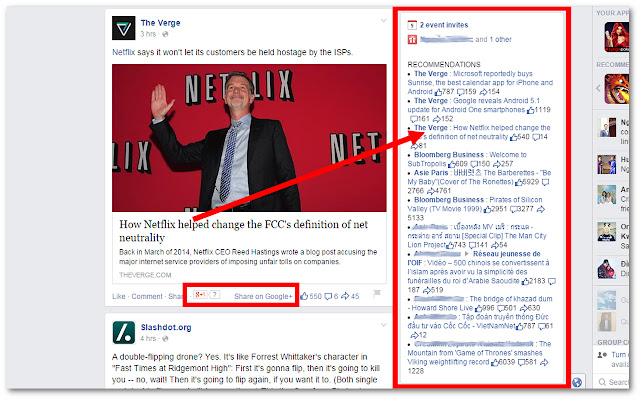This screenshot has height=400, width=640.
Task: Click the flag icon on Verge post
Action: tap(377, 293)
